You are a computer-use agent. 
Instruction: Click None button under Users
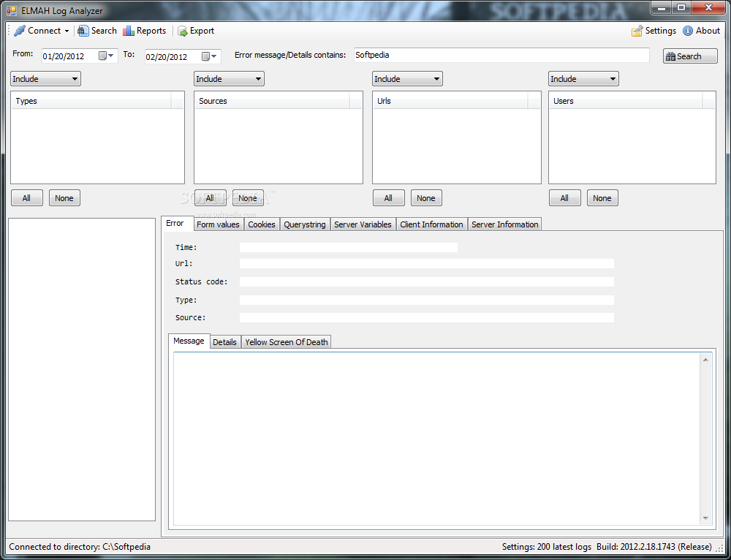point(602,197)
